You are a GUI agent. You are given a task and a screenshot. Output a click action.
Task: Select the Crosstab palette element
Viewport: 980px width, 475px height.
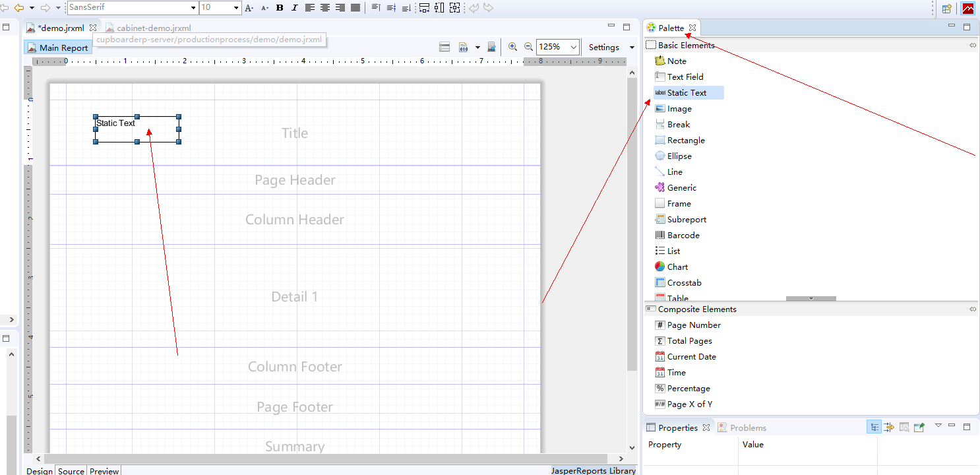tap(677, 283)
